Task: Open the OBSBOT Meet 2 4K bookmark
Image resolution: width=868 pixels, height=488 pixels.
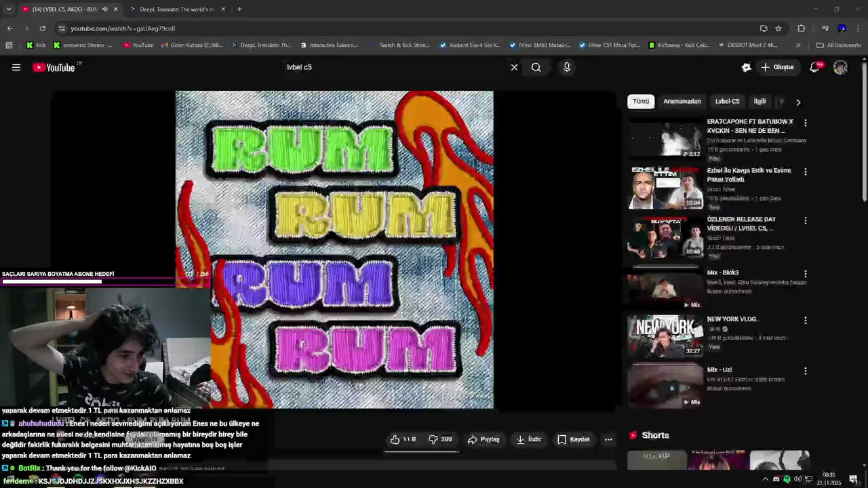Action: click(748, 45)
